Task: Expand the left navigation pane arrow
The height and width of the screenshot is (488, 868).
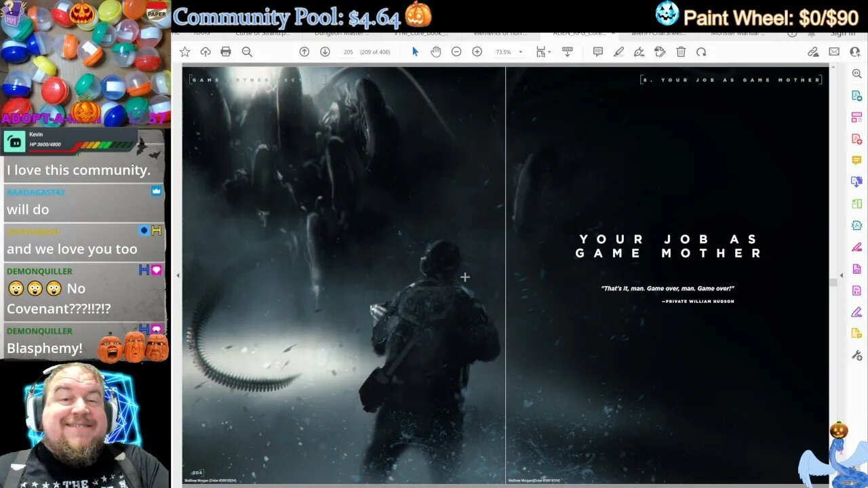Action: click(178, 275)
